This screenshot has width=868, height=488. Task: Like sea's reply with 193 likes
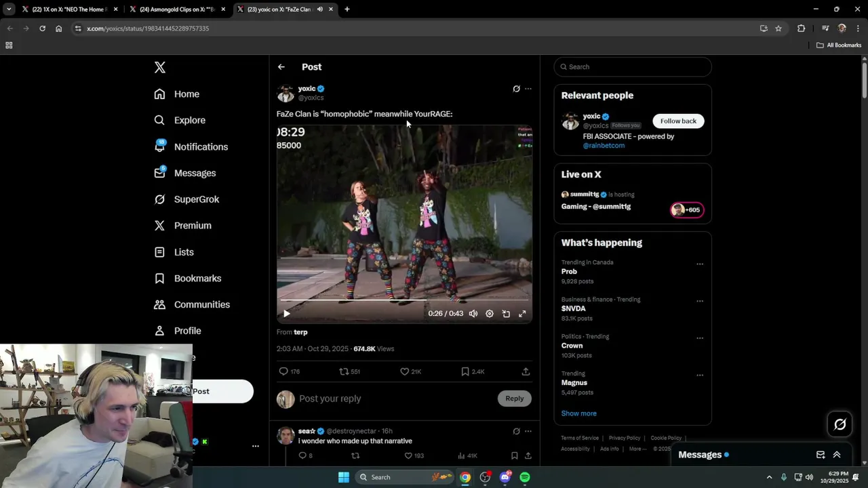tap(414, 456)
